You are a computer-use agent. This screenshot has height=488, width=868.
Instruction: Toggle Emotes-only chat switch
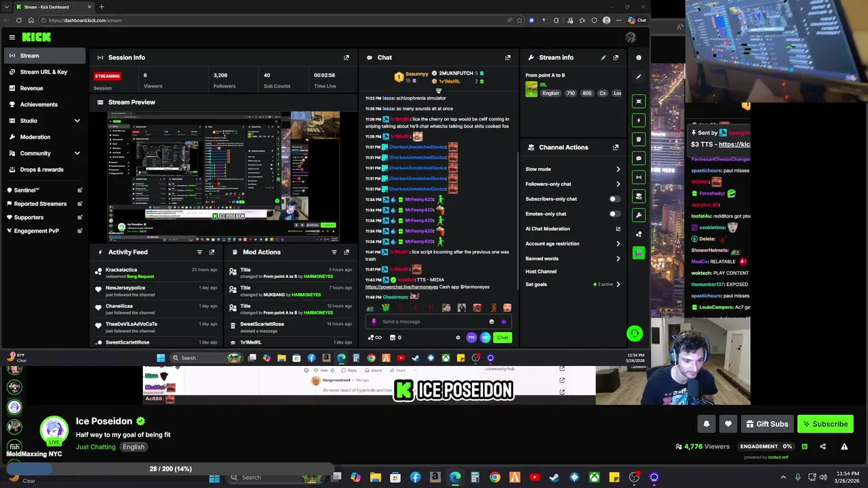click(x=614, y=214)
